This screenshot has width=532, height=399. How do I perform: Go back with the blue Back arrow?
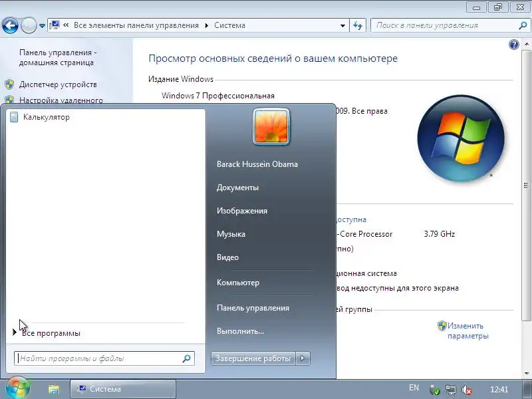tap(10, 25)
